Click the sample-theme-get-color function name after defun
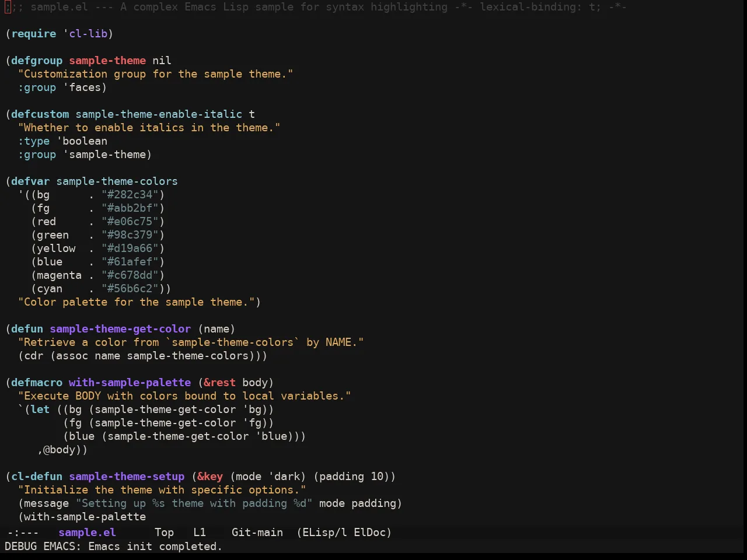 pos(120,329)
